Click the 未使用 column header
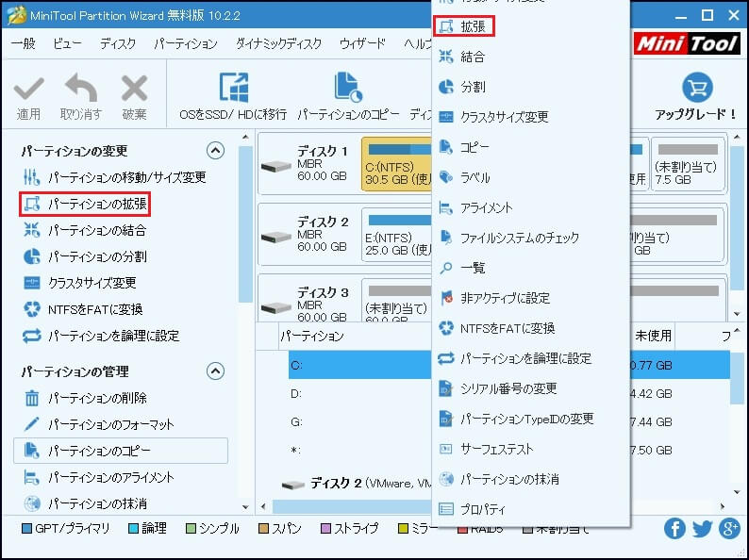 pos(653,337)
